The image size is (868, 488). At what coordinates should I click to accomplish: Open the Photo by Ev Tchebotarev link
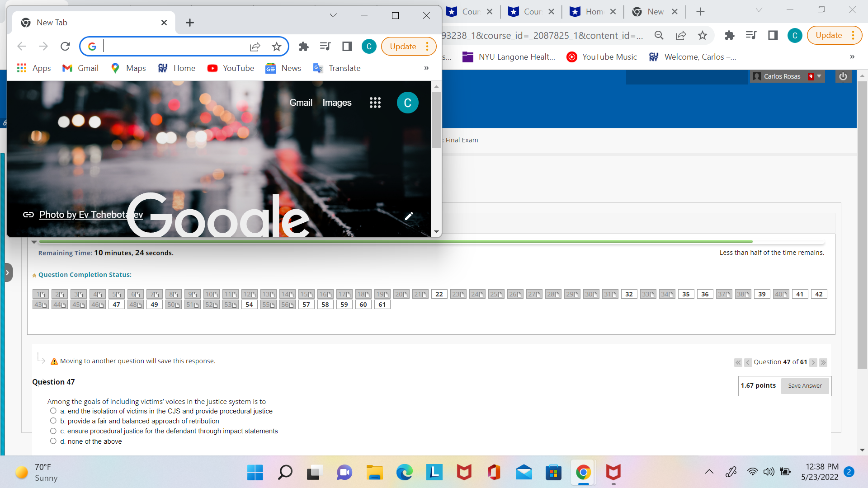tap(90, 215)
